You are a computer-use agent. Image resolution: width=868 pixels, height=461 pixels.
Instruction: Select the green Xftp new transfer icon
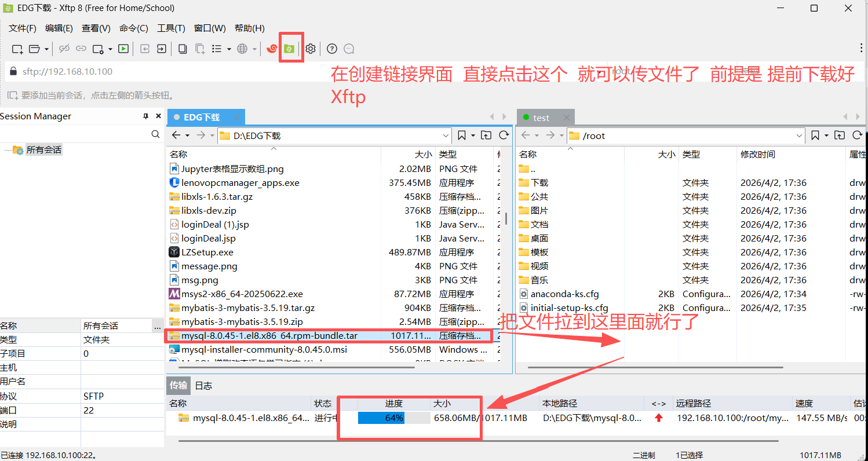289,49
